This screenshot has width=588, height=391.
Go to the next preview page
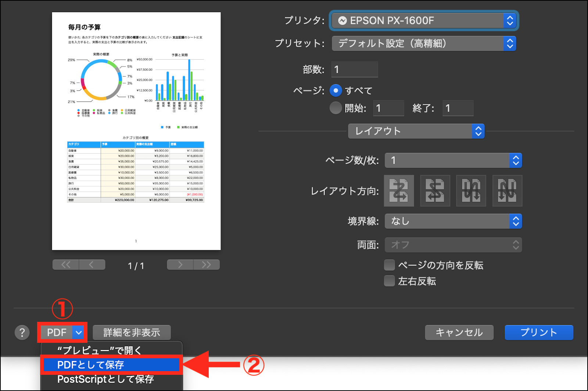point(180,265)
